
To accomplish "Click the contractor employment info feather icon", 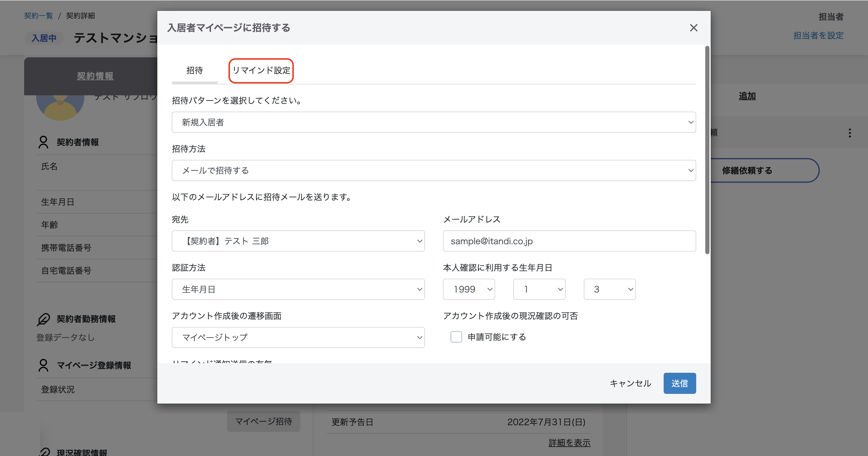I will point(43,319).
